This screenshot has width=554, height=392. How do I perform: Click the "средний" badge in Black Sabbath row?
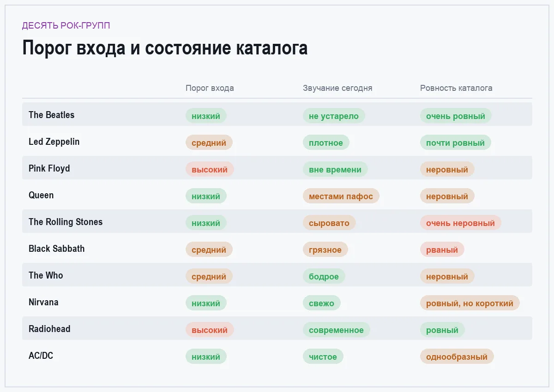coord(209,249)
